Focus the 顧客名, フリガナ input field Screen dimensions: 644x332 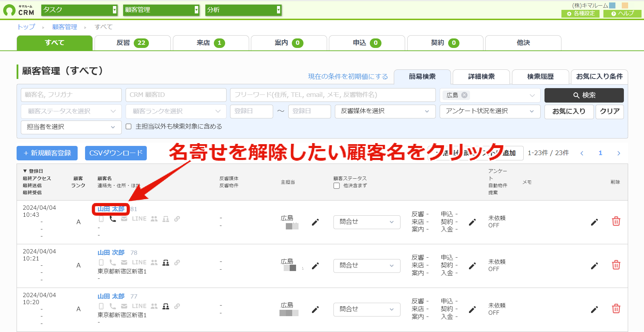pos(71,95)
